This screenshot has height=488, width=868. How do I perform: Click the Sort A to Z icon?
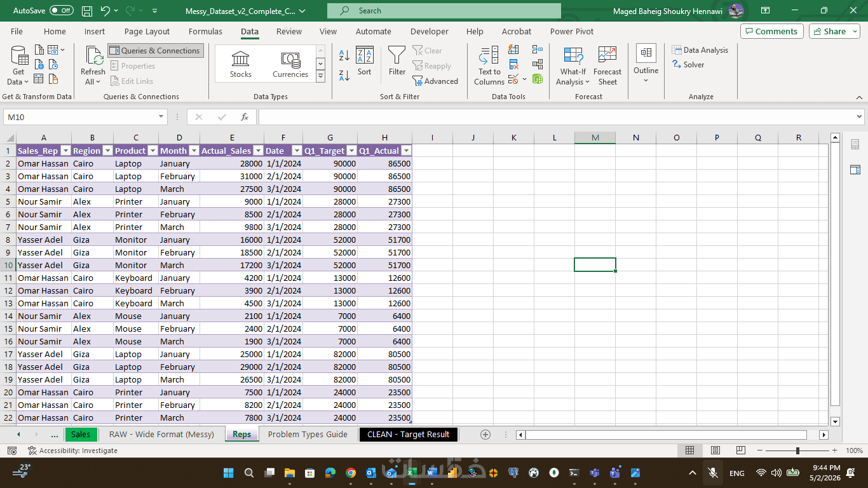click(x=344, y=55)
